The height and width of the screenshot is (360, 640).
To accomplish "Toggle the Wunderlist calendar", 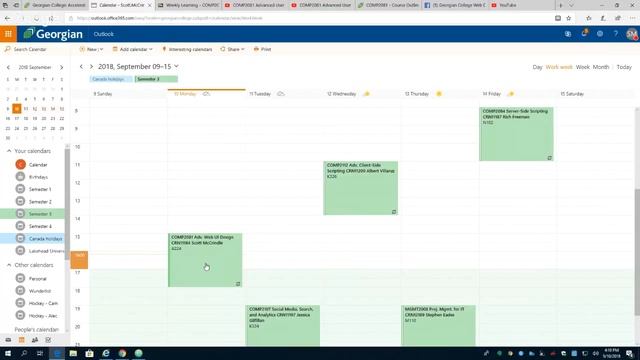I will tap(20, 291).
